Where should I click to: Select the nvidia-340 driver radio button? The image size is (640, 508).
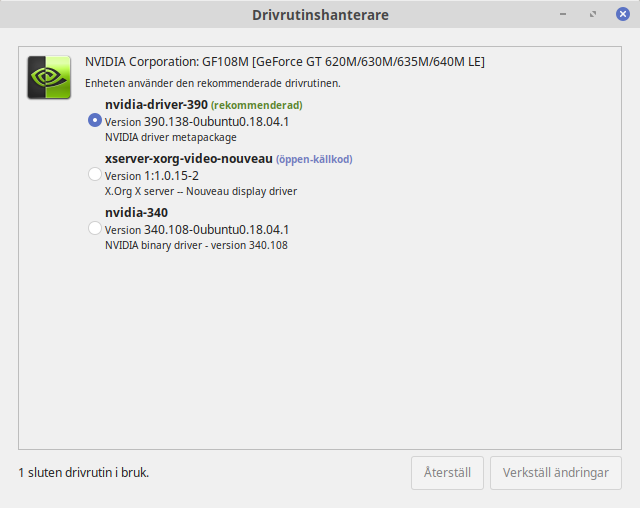pyautogui.click(x=95, y=228)
